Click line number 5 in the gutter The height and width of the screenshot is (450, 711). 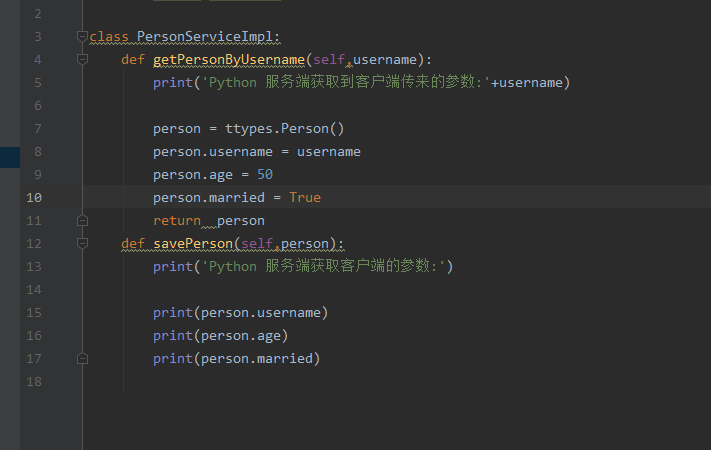tap(37, 82)
